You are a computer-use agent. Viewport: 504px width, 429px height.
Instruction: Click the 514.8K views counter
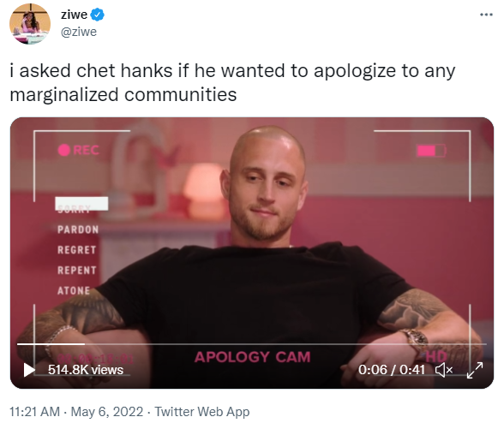(x=86, y=370)
